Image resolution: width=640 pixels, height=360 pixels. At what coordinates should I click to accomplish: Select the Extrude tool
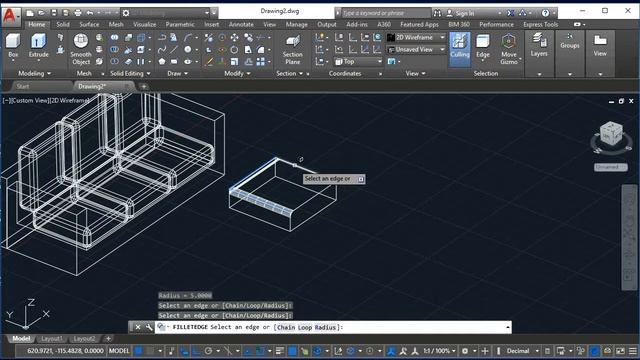pos(38,45)
